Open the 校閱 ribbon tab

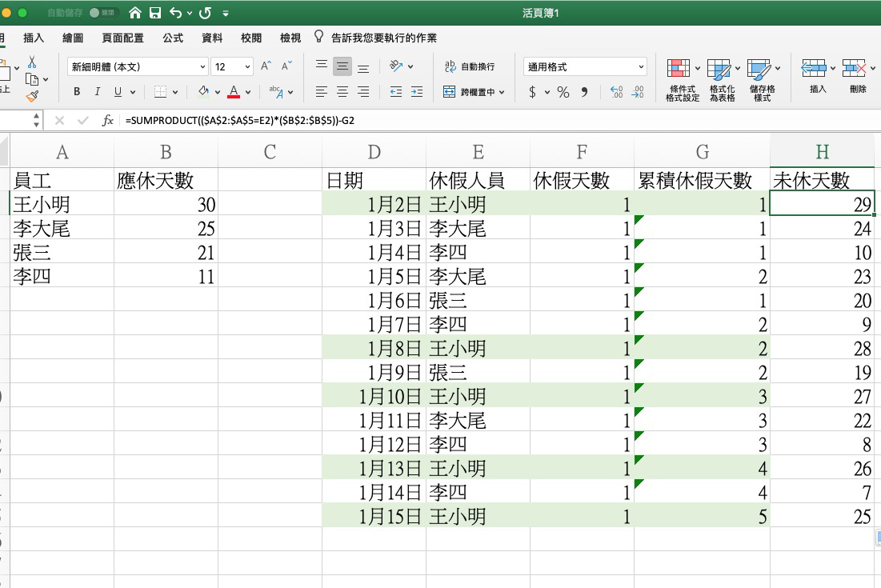pos(250,37)
